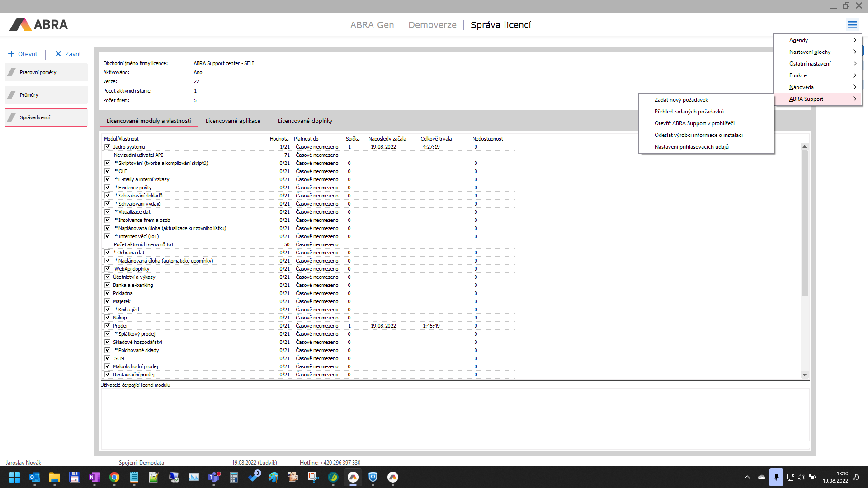The width and height of the screenshot is (868, 488).
Task: Select Zadat nový požadavek menu item
Action: tap(681, 100)
